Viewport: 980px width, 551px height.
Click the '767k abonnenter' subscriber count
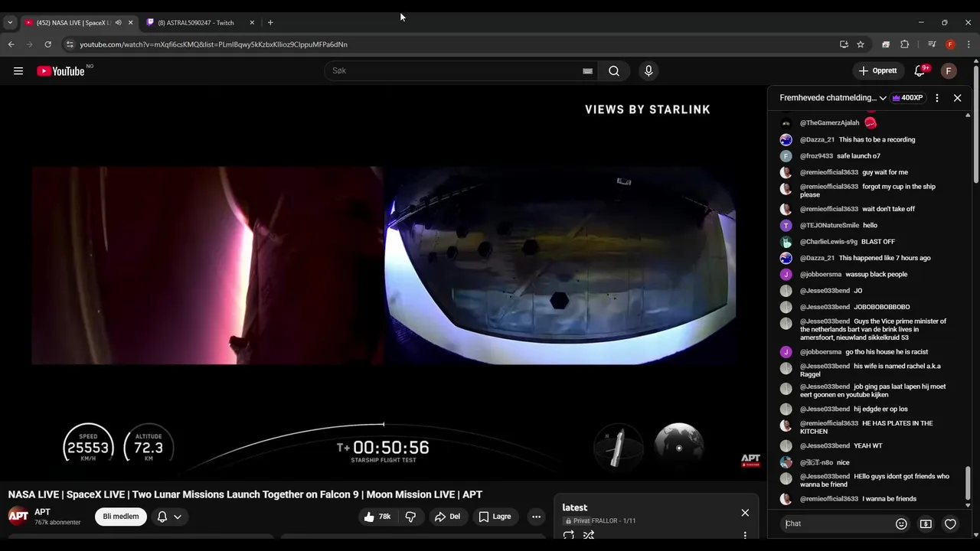click(57, 523)
